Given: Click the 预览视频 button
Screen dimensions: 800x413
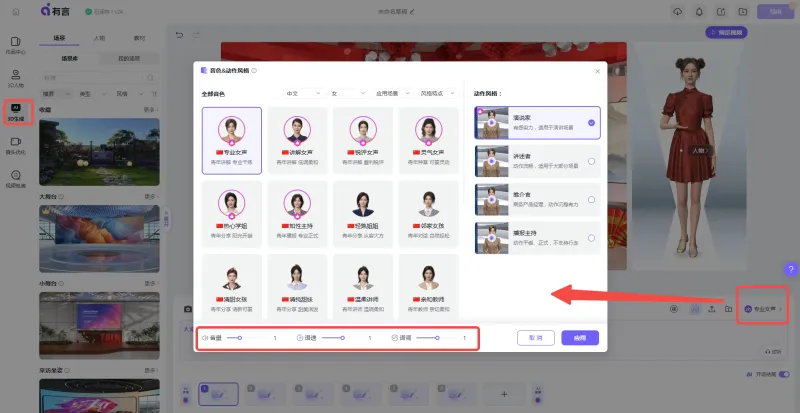Looking at the screenshot, I should pos(727,32).
